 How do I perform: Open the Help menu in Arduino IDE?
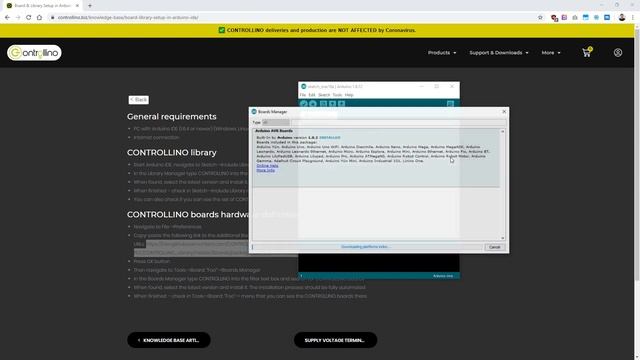[349, 95]
